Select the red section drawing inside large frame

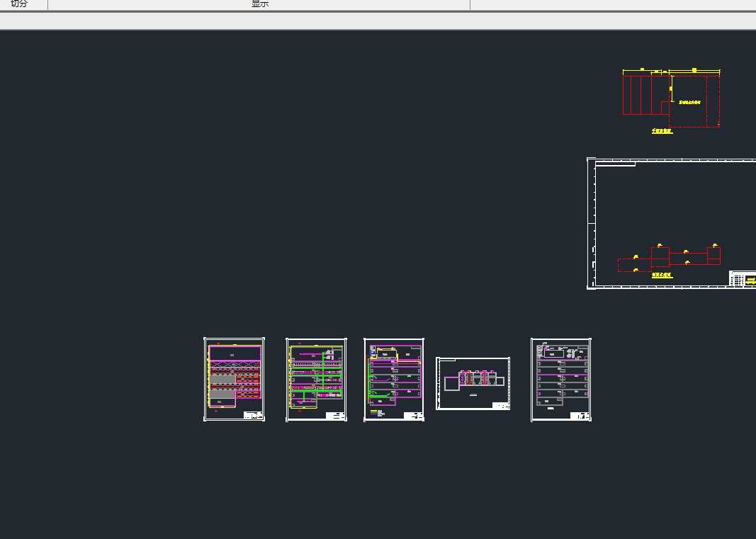click(x=670, y=259)
